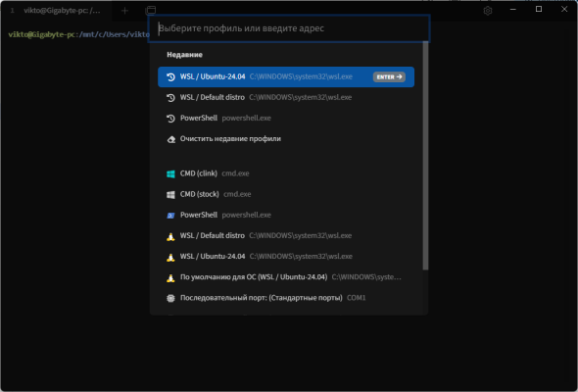Click the profile list scrollbar
Image resolution: width=578 pixels, height=392 pixels.
click(426, 156)
